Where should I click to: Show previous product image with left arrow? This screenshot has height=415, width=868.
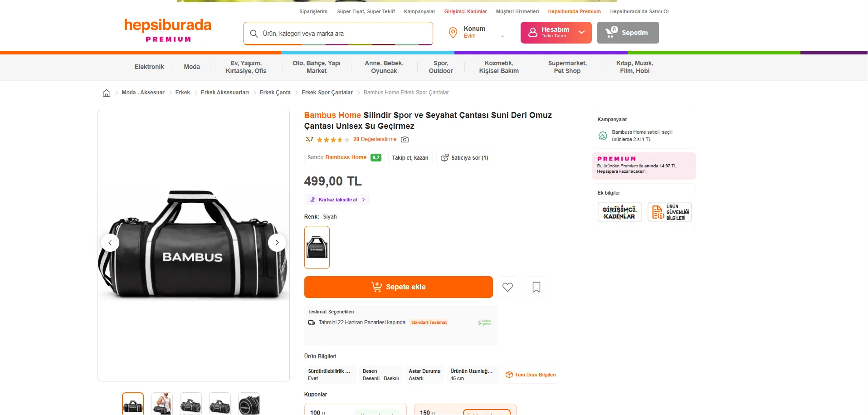coord(110,243)
